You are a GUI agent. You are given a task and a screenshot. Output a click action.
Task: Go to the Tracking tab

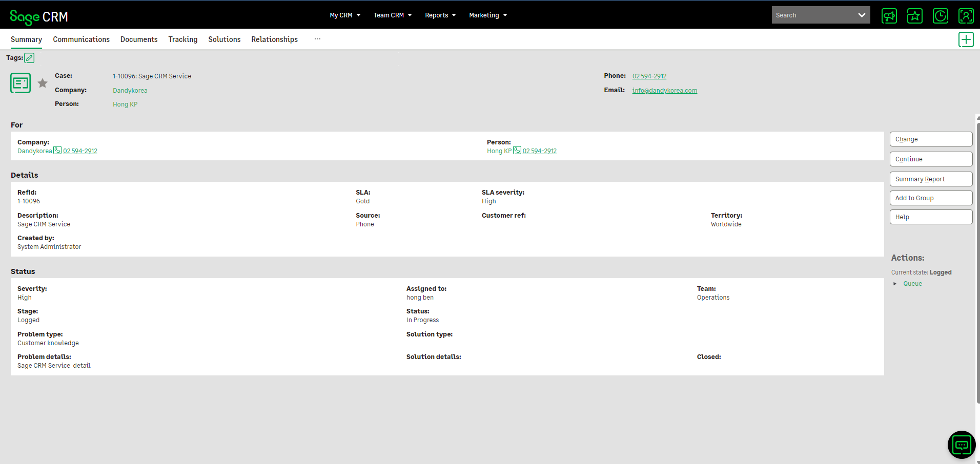coord(183,39)
